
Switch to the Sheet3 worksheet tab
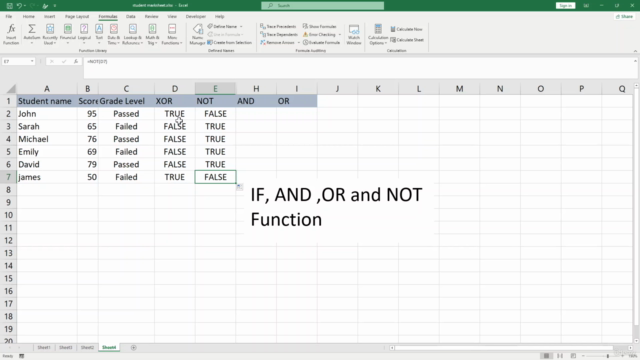pyautogui.click(x=65, y=347)
